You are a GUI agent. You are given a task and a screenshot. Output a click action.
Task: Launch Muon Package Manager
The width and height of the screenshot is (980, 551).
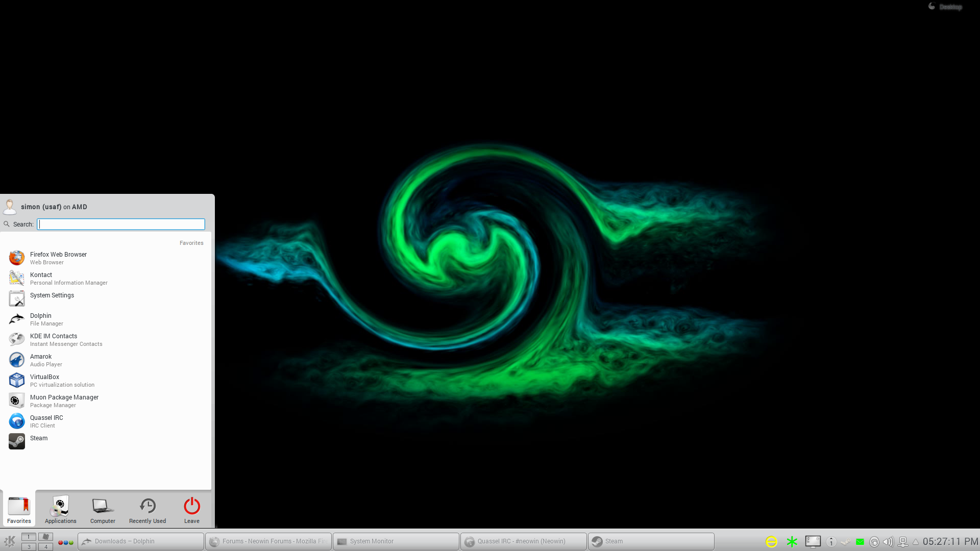[x=64, y=400]
